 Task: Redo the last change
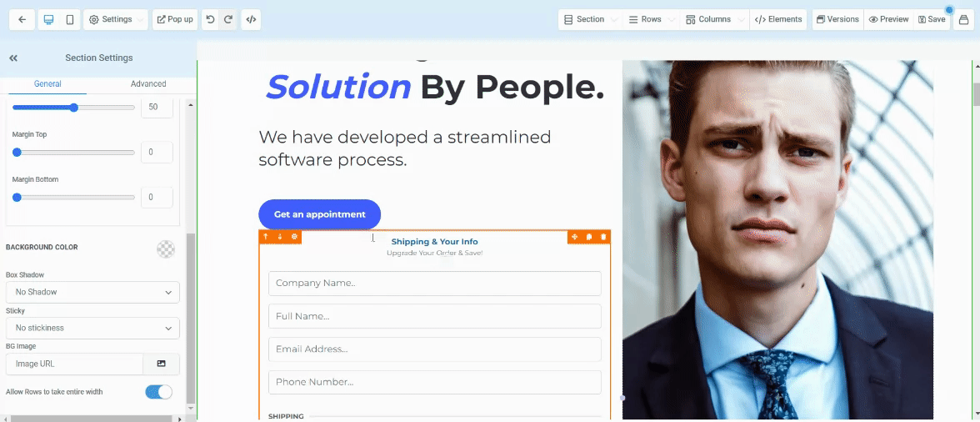pos(228,19)
